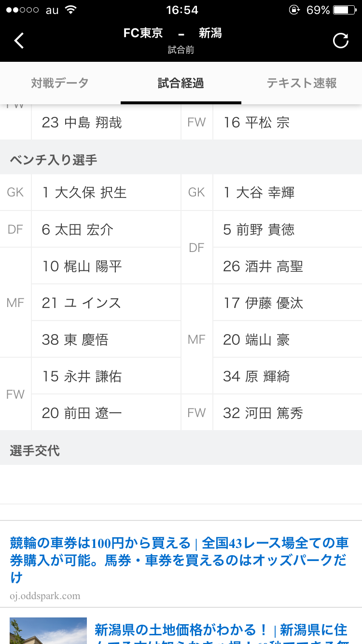Tap the house ad thumbnail image
362x644 pixels.
48,630
